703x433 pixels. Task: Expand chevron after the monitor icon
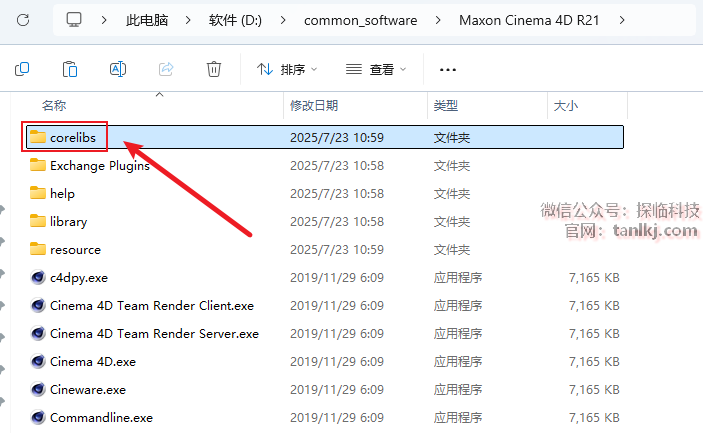tap(104, 20)
